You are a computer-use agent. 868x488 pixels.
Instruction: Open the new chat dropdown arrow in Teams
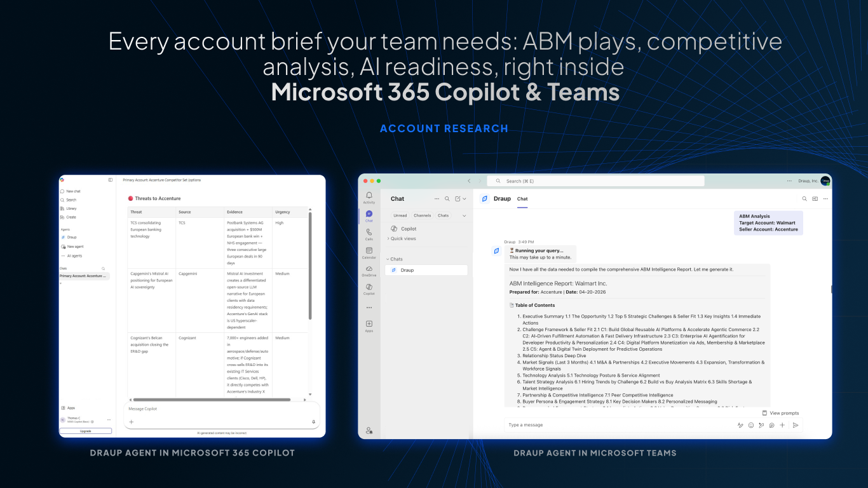(465, 199)
